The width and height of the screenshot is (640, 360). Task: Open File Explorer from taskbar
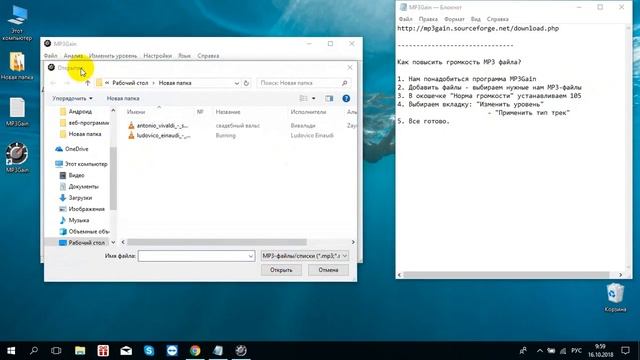click(x=80, y=351)
